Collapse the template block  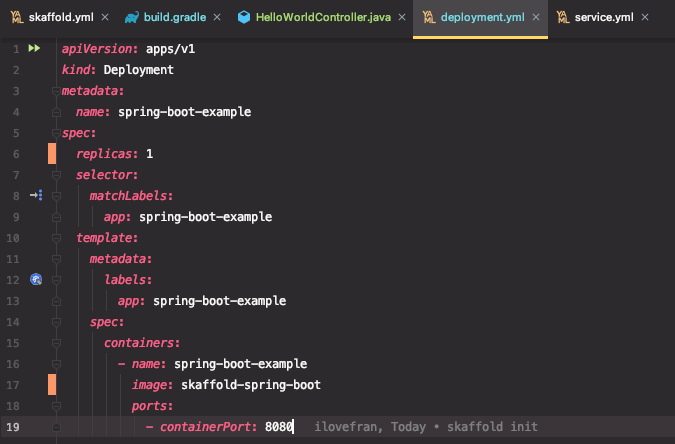(56, 238)
